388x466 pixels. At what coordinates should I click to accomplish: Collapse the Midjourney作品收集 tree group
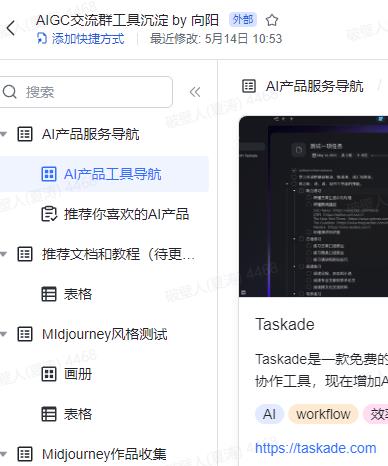click(3, 454)
